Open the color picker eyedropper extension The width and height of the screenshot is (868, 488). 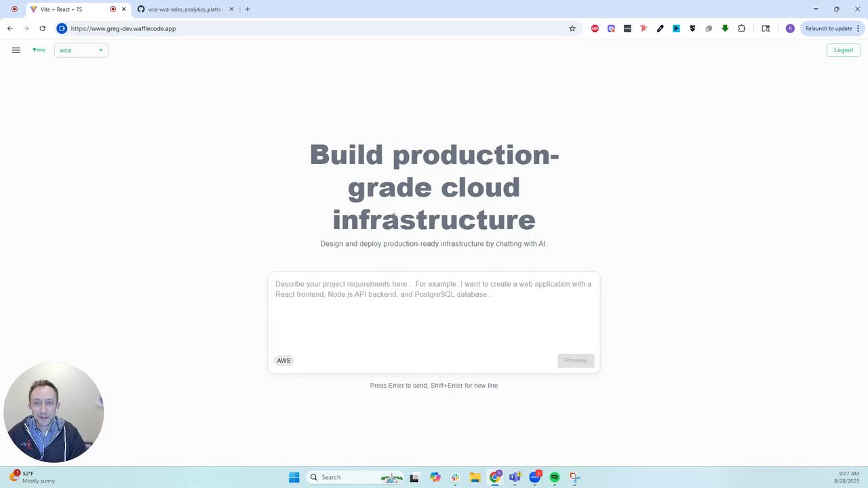tap(660, 28)
